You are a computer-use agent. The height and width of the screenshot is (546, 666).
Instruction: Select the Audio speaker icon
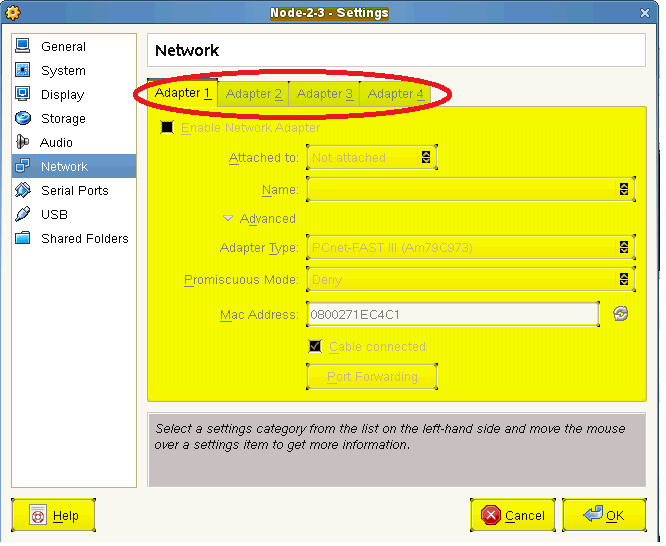tap(22, 143)
